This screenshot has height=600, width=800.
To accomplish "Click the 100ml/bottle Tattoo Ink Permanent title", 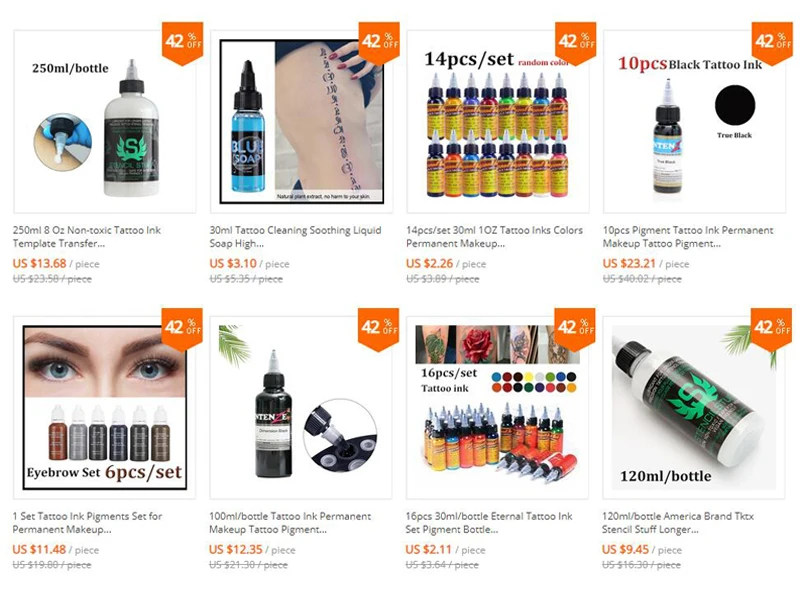I will pos(290,523).
